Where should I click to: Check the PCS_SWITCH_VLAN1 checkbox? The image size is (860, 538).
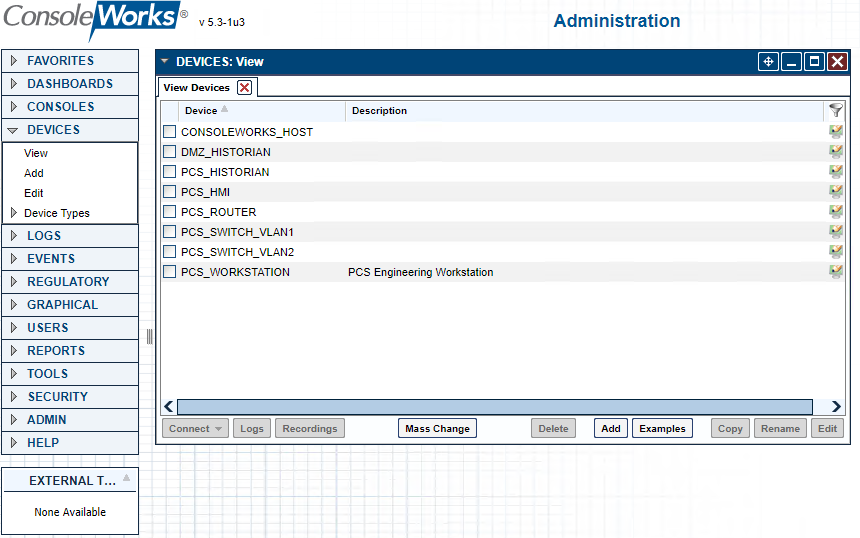[x=169, y=231]
